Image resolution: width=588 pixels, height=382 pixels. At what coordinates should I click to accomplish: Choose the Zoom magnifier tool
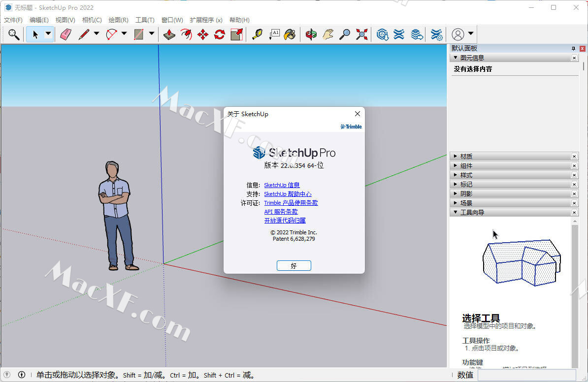tap(345, 34)
